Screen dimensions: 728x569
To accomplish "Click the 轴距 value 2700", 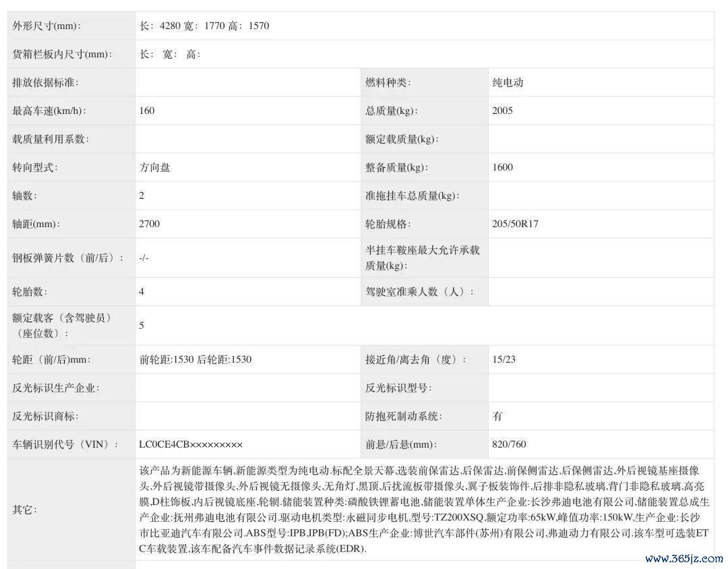I will pyautogui.click(x=150, y=224).
